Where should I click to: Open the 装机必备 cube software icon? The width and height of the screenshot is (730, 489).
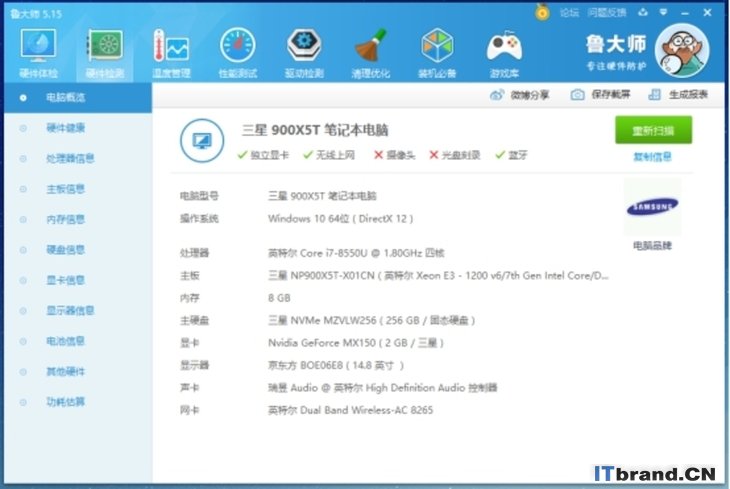[x=437, y=53]
